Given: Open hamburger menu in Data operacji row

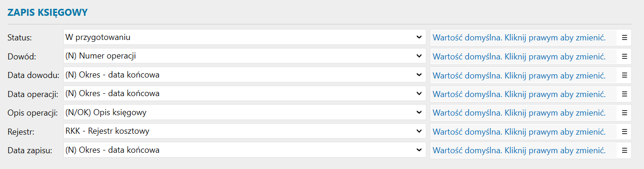Looking at the screenshot, I should pyautogui.click(x=624, y=94).
